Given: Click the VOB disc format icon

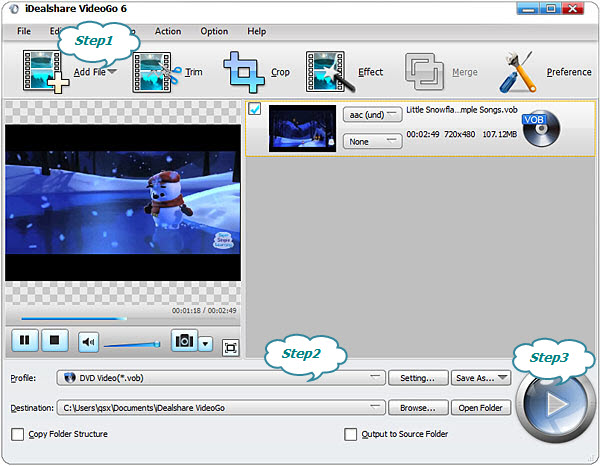Looking at the screenshot, I should tap(541, 129).
